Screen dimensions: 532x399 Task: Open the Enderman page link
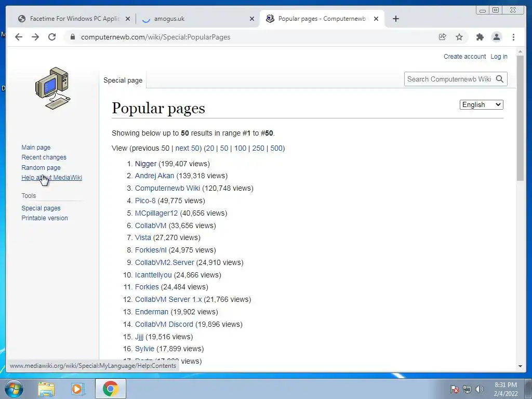152,312
